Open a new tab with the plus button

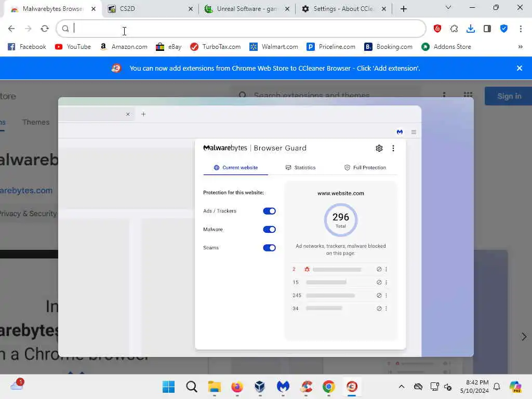403,9
